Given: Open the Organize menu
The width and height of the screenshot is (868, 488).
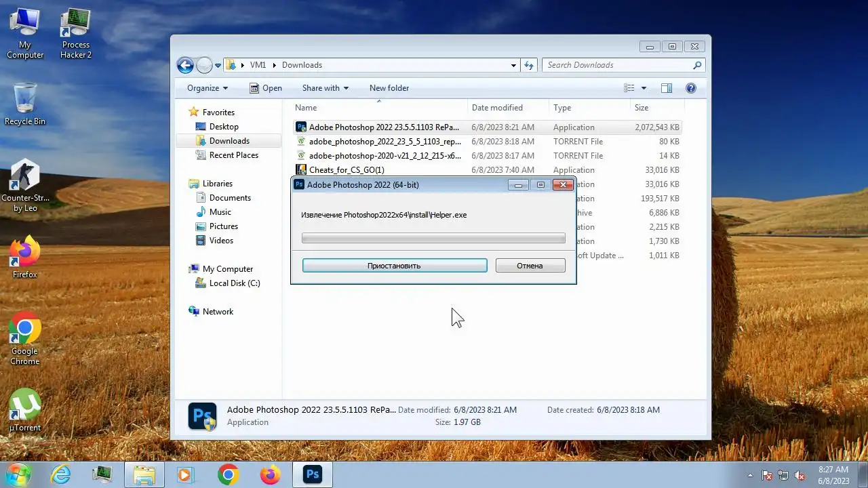Looking at the screenshot, I should (x=208, y=88).
